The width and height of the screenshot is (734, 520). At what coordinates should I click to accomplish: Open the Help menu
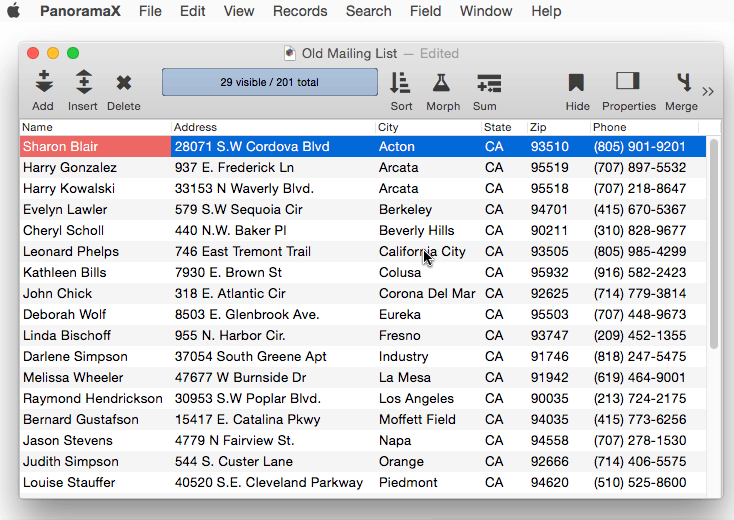tap(546, 11)
